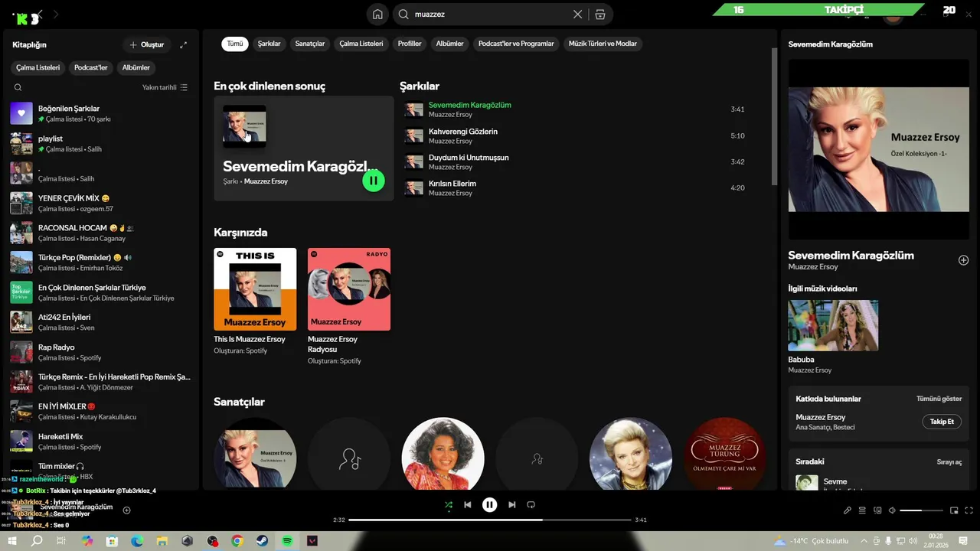Click the Spotify taskbar icon
Viewport: 980px width, 551px height.
pyautogui.click(x=287, y=541)
